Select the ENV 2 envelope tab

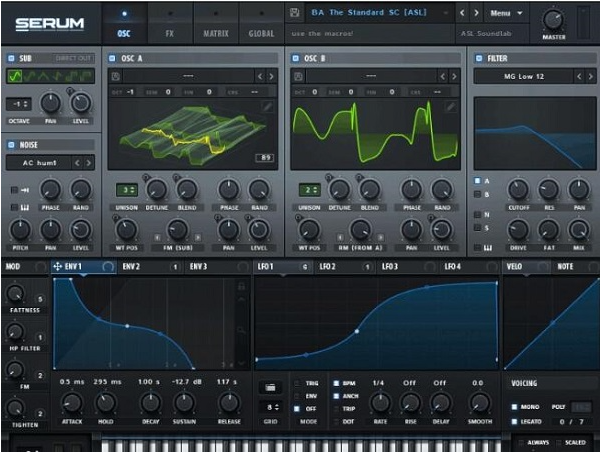[132, 267]
